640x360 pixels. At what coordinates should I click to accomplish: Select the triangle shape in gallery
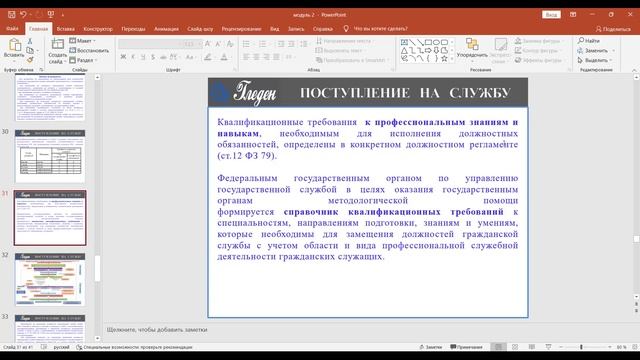404,51
